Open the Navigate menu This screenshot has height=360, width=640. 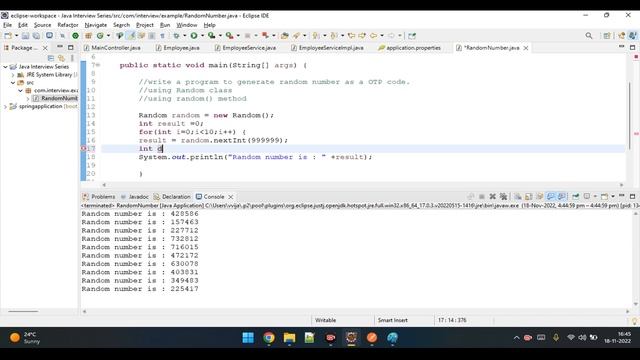click(x=96, y=25)
